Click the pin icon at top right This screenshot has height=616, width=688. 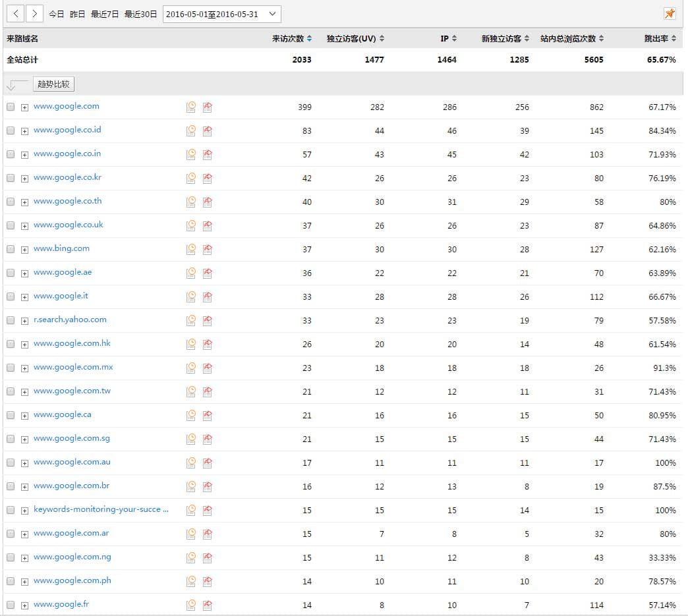tap(670, 14)
